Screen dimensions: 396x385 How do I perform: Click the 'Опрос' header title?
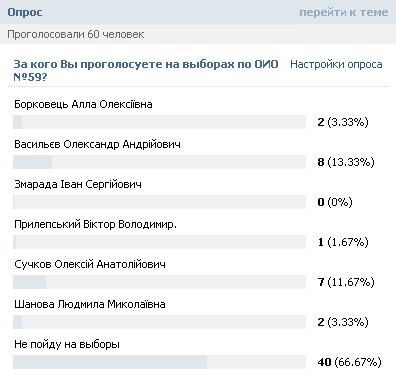click(x=25, y=12)
